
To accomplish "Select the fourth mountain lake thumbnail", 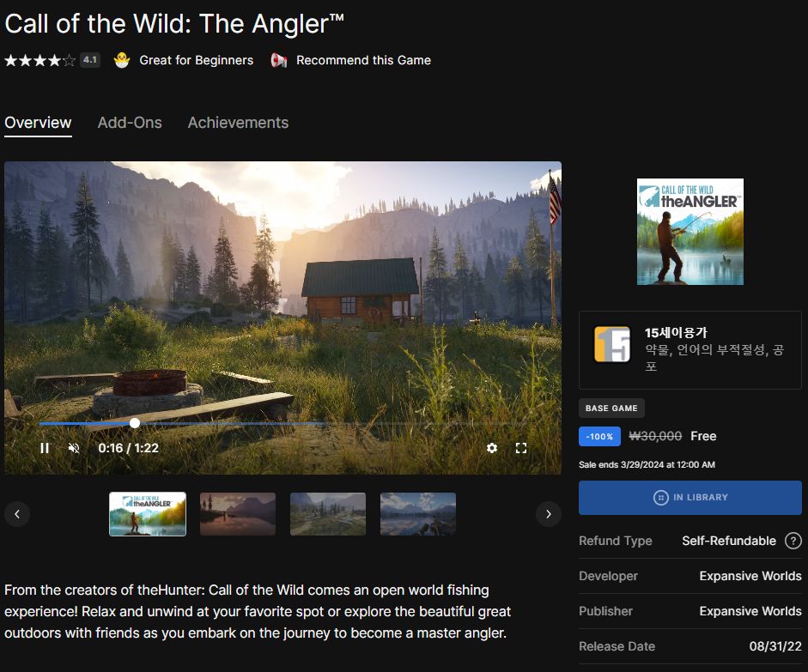I will (418, 514).
